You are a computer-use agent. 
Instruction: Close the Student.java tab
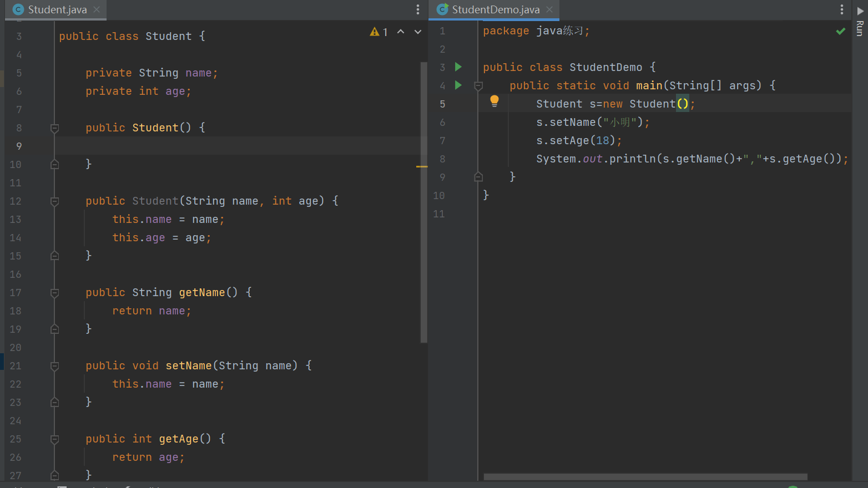click(97, 9)
